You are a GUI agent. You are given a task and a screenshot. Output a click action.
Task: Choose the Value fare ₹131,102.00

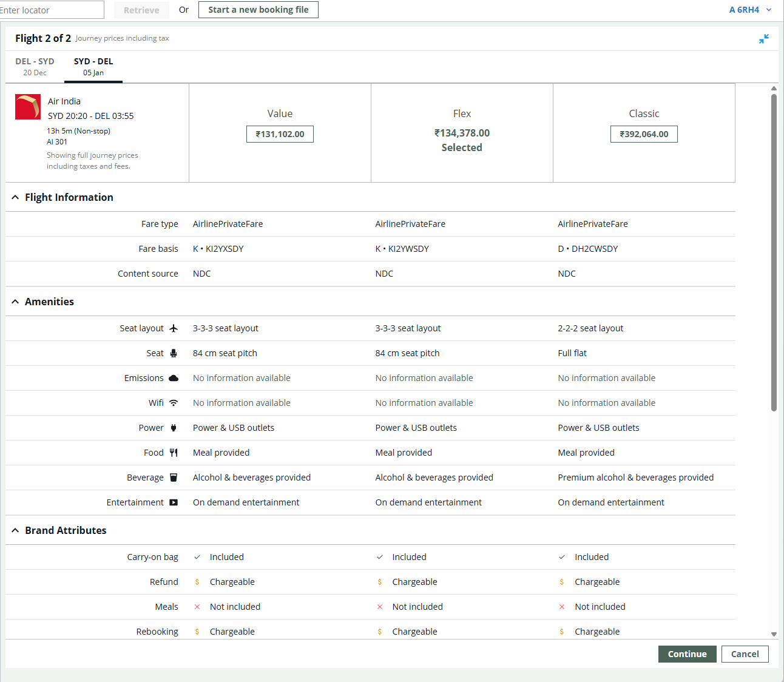[280, 134]
